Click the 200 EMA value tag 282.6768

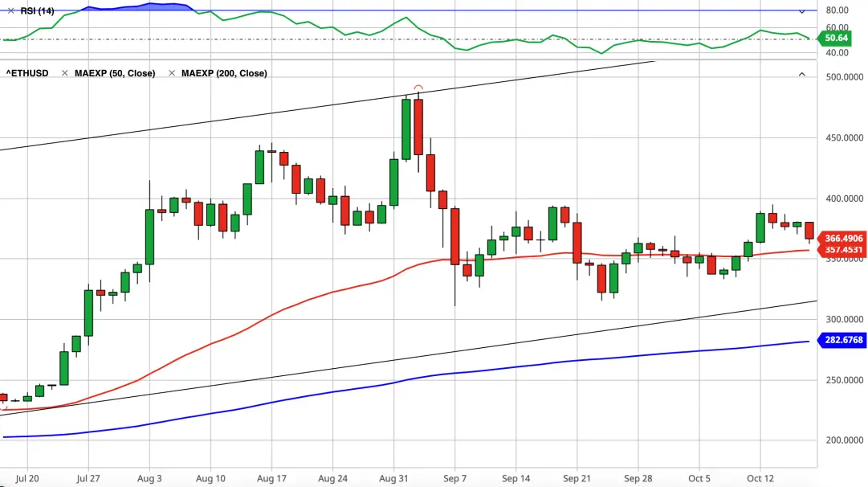(x=842, y=340)
